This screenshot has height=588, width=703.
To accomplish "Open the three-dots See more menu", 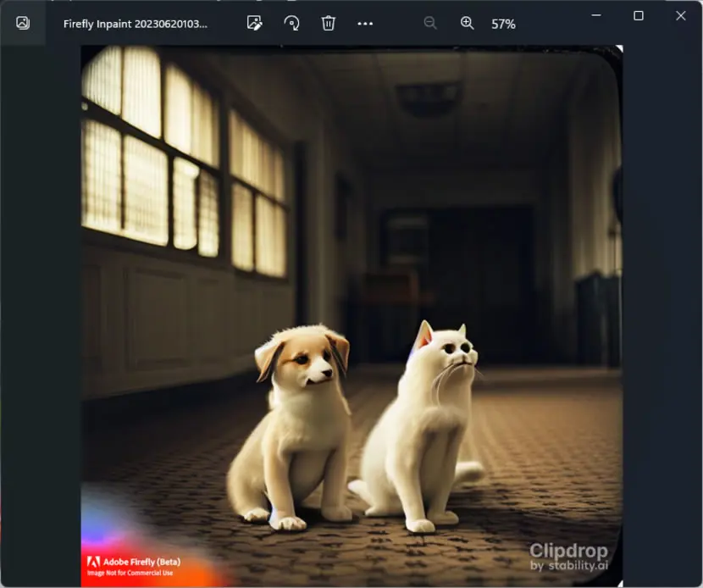I will pyautogui.click(x=365, y=24).
